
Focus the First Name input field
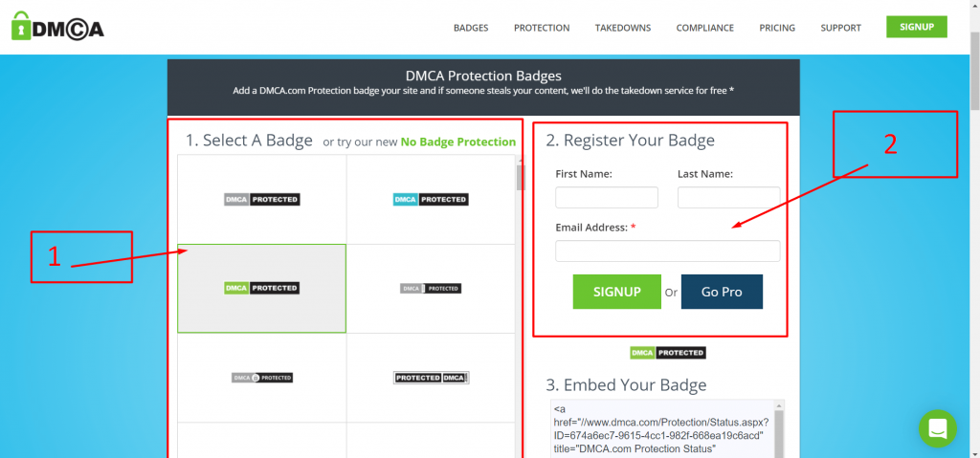(x=607, y=197)
